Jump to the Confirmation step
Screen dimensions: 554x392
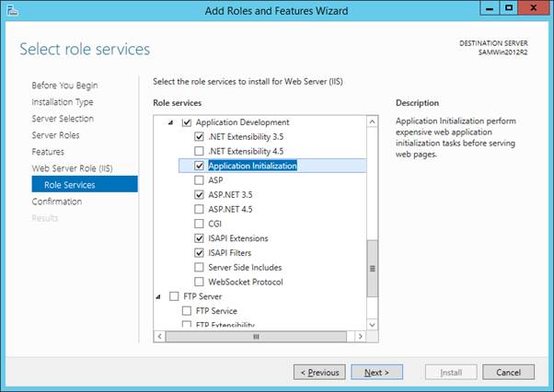(56, 202)
